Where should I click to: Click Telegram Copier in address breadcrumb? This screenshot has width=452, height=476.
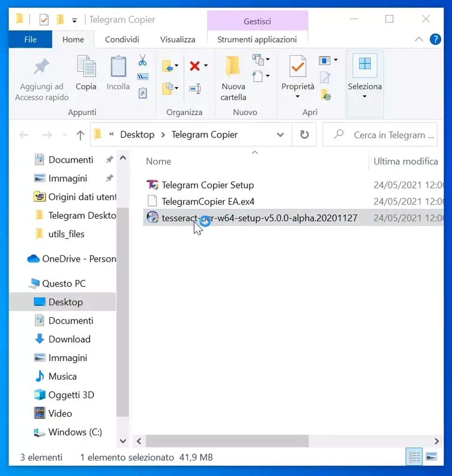point(204,135)
